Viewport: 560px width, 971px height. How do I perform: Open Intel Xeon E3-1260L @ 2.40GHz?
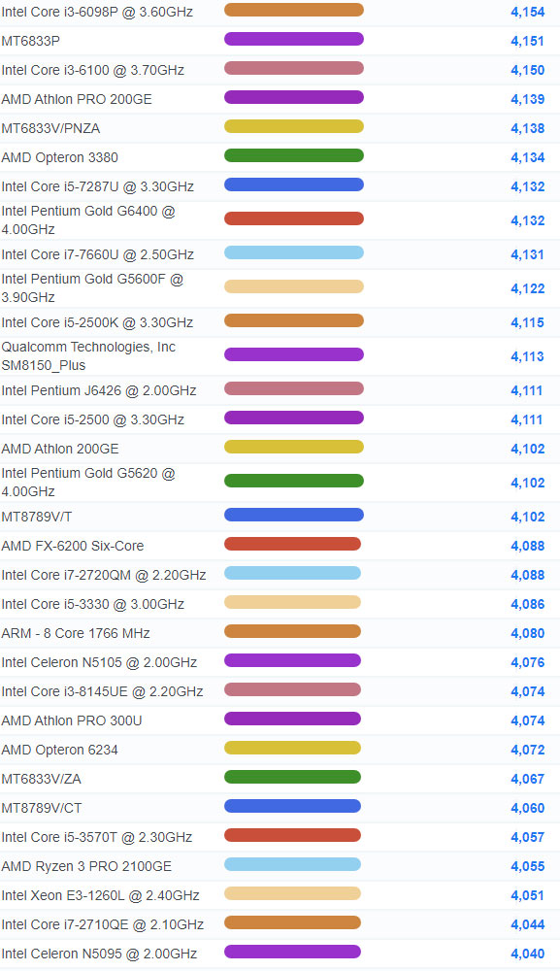[100, 895]
